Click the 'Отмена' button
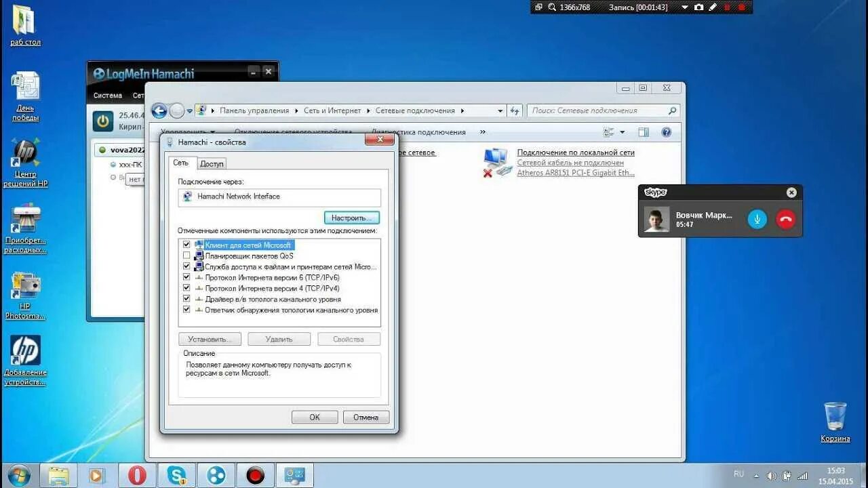The height and width of the screenshot is (488, 868). pos(366,417)
